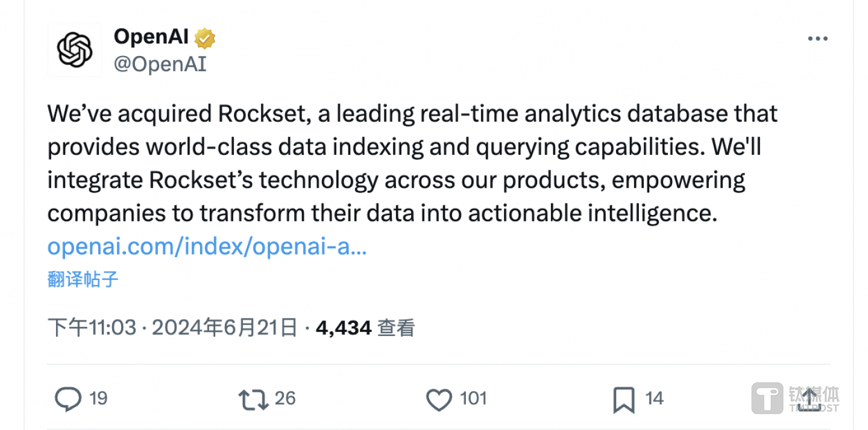868x430 pixels.
Task: Click the date 2024年6月21日
Action: coord(224,328)
